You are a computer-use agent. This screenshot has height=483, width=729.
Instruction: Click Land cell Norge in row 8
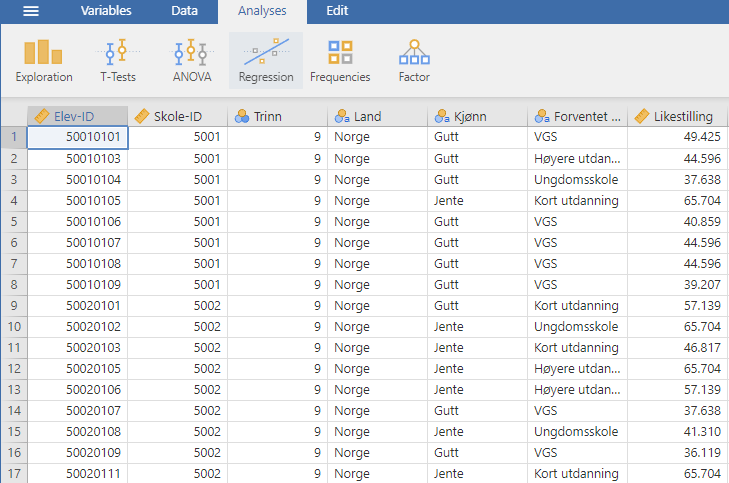coord(378,285)
